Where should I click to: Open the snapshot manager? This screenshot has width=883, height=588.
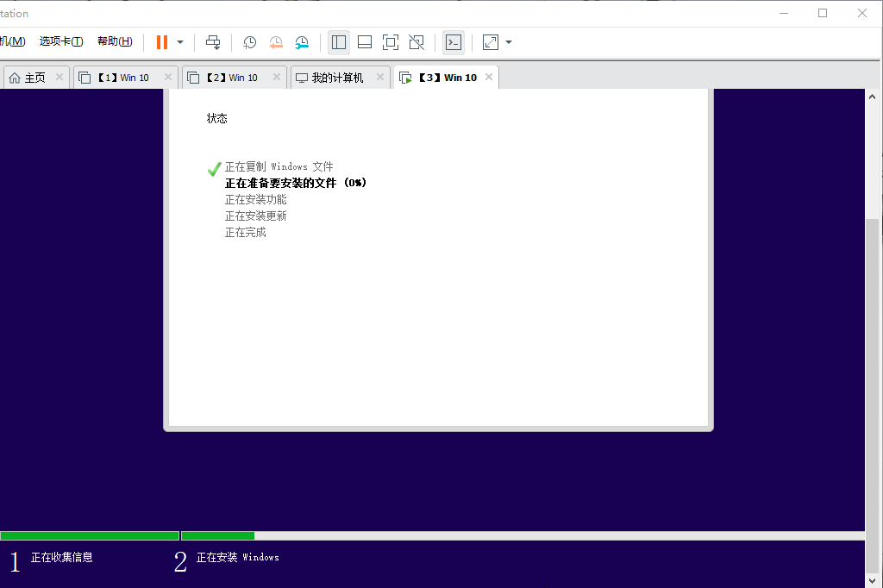(x=302, y=42)
